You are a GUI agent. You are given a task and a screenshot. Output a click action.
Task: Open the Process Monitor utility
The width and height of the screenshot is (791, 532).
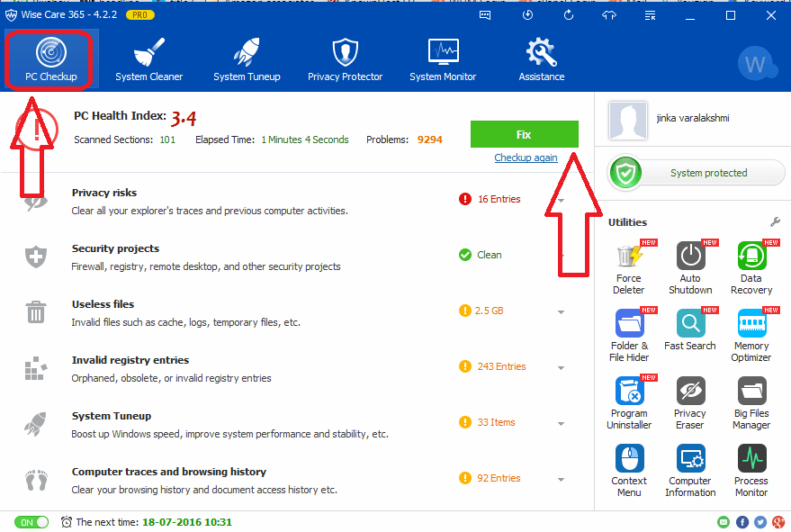pos(751,471)
